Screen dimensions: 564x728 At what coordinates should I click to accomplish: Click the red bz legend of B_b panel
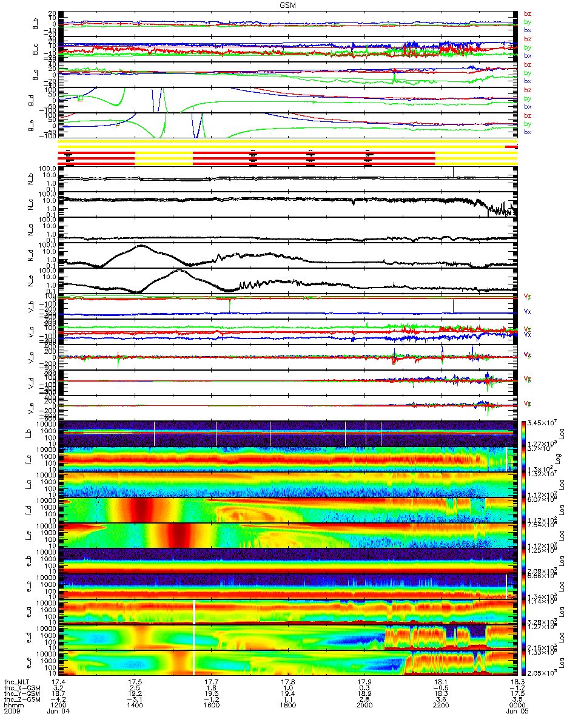[x=528, y=14]
